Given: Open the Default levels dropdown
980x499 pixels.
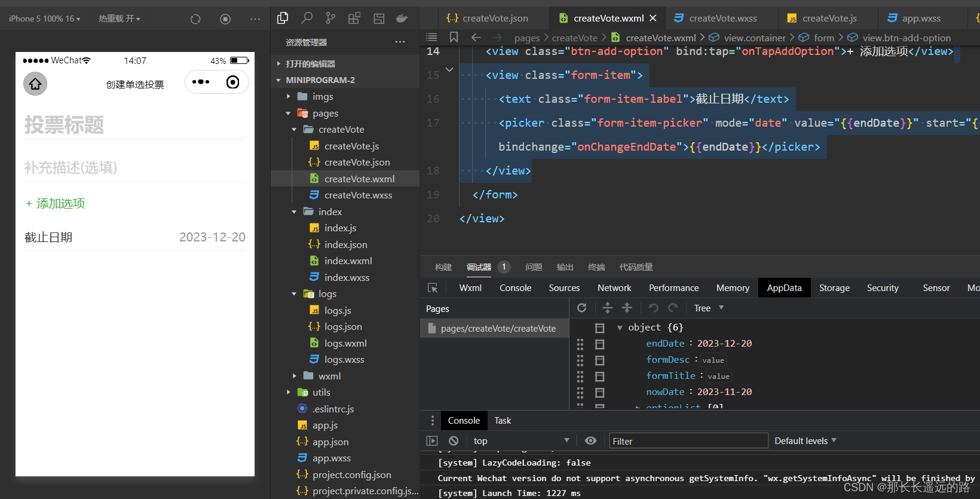Looking at the screenshot, I should (x=806, y=440).
